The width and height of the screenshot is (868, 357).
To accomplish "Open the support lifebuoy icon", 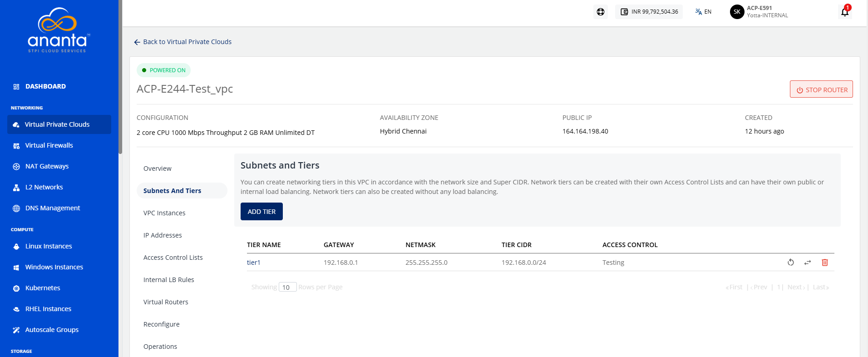I will click(x=601, y=12).
